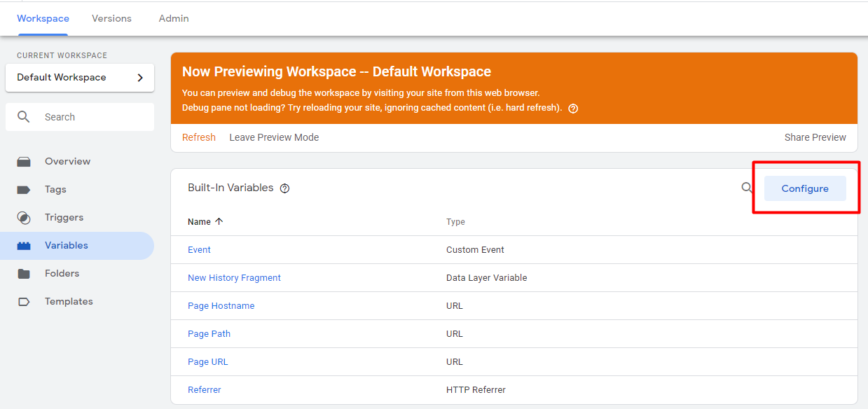Click Share Preview

815,137
